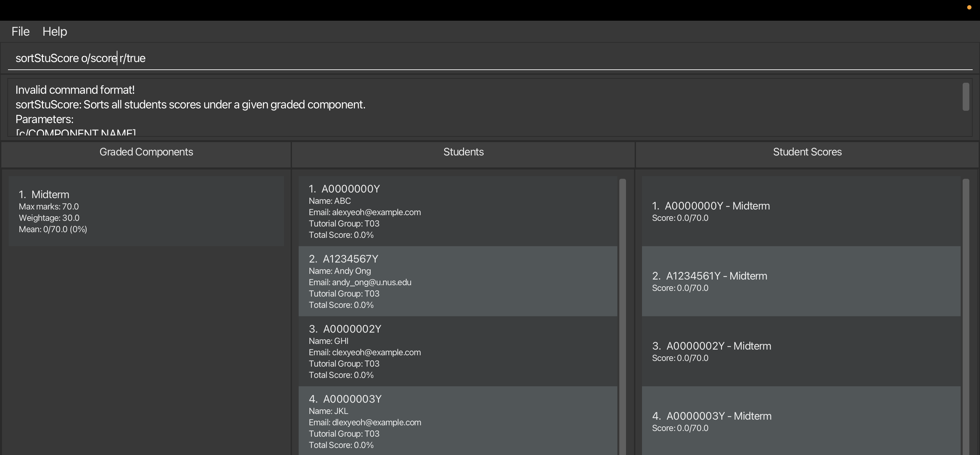Screen dimensions: 980x455
Task: Select score entry A1234561Y - Midterm
Action: tap(801, 282)
